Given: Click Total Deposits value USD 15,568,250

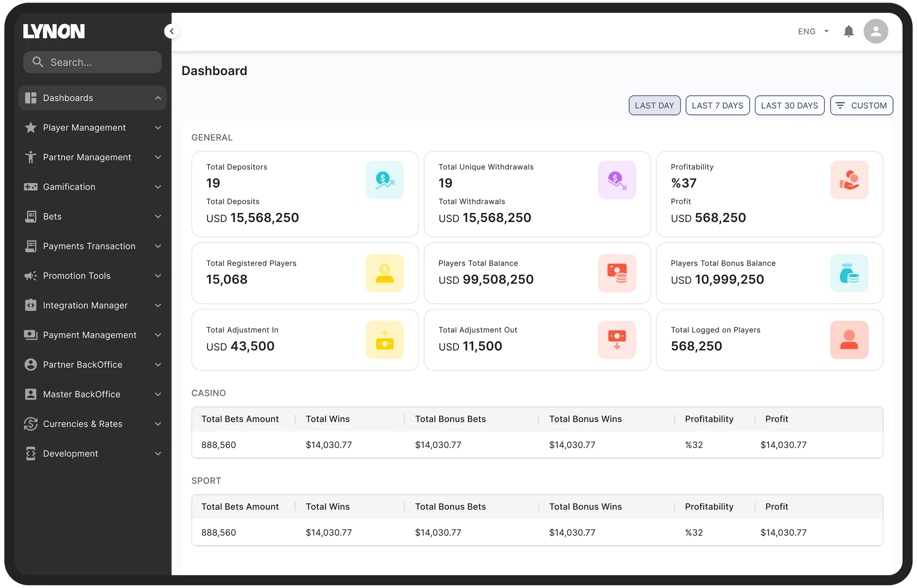Looking at the screenshot, I should click(x=253, y=218).
